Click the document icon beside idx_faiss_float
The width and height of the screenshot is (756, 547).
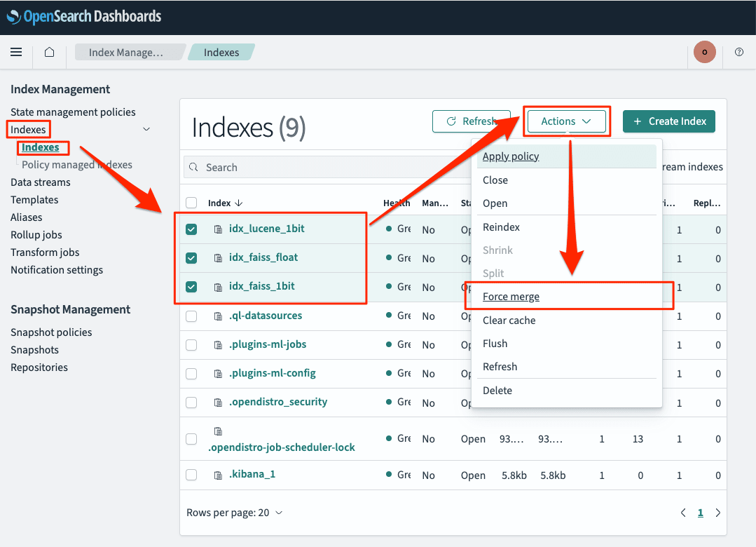point(218,258)
